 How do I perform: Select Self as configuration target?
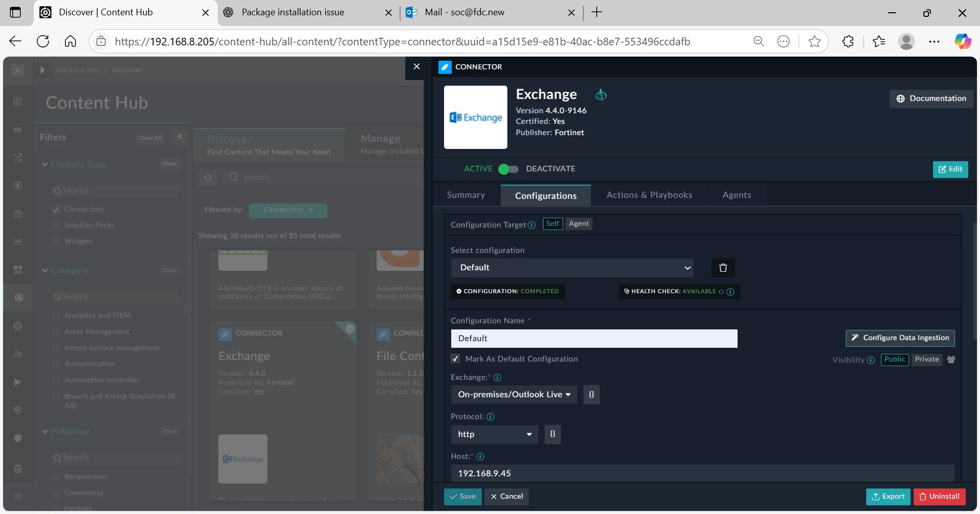(553, 224)
